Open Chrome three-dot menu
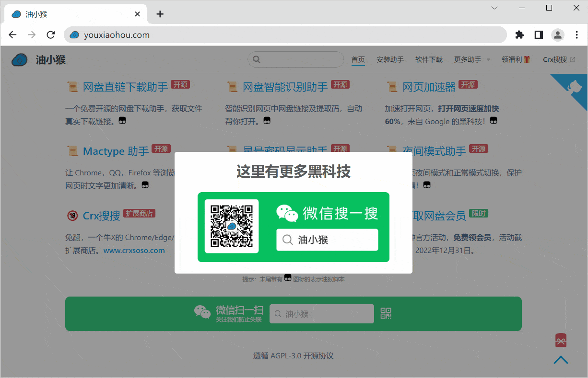588x378 pixels. click(576, 35)
